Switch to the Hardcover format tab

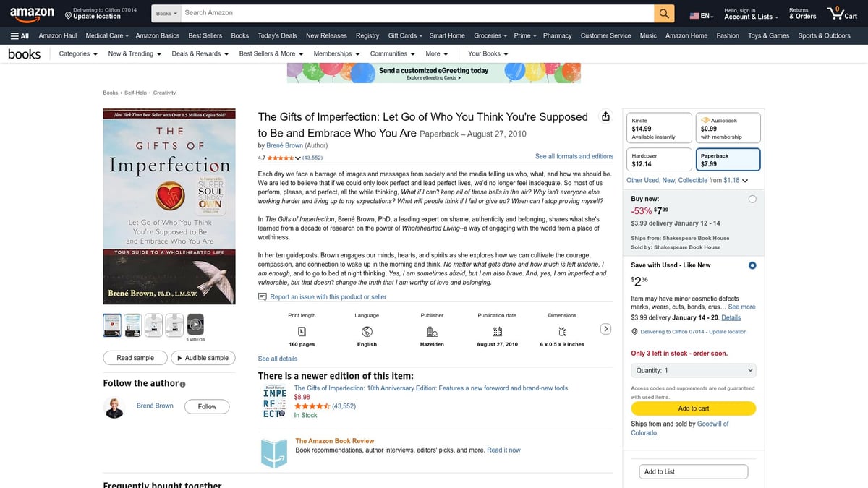click(x=658, y=159)
